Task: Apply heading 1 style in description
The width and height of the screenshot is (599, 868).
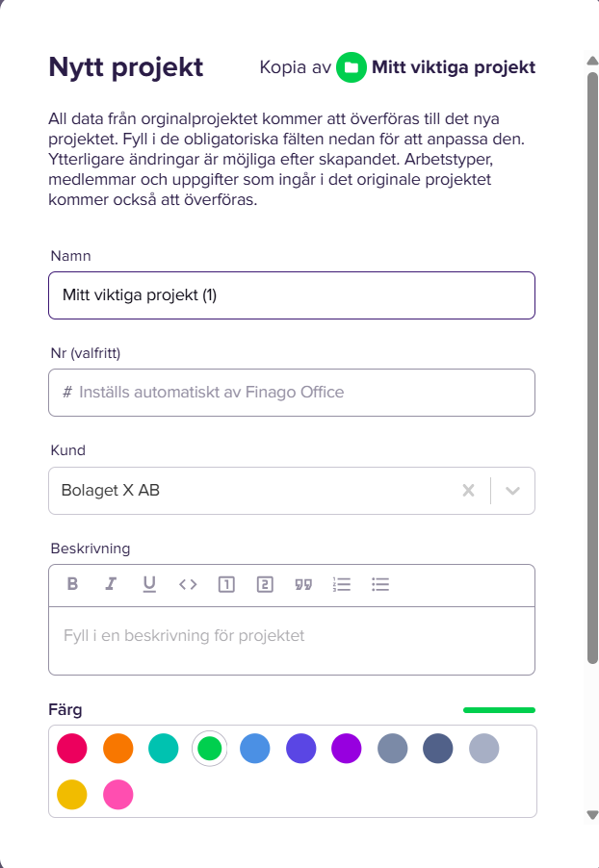Action: (226, 584)
